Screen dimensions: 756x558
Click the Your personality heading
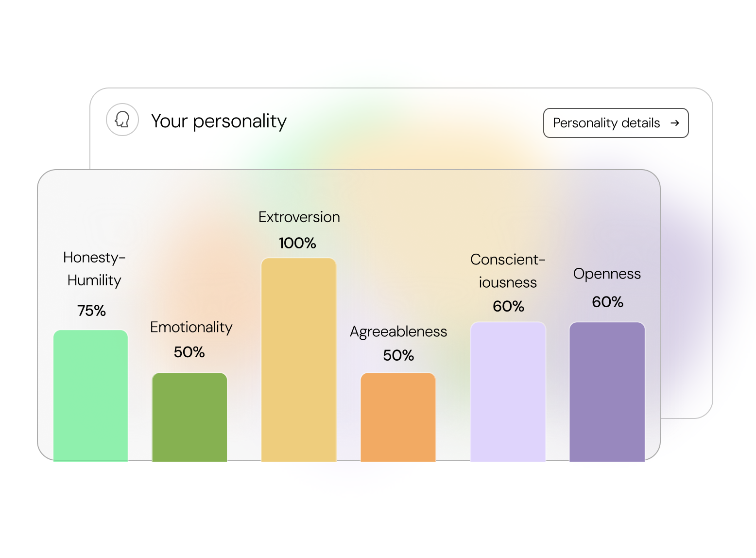pos(219,121)
